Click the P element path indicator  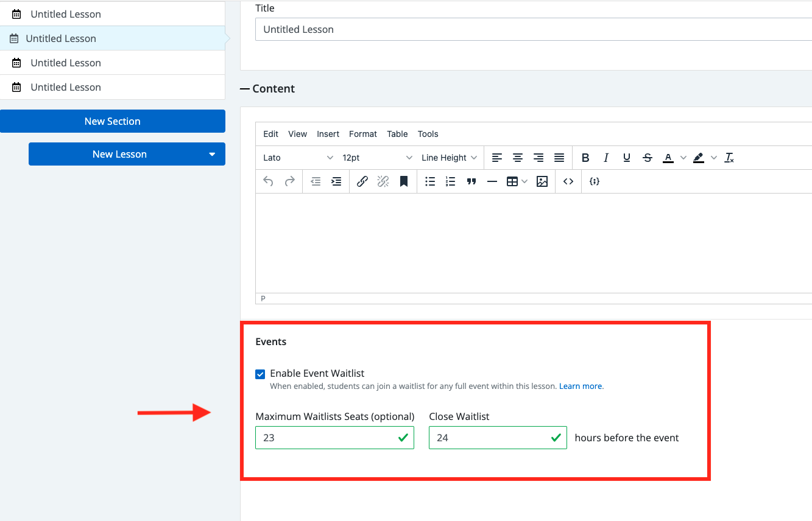(x=263, y=298)
